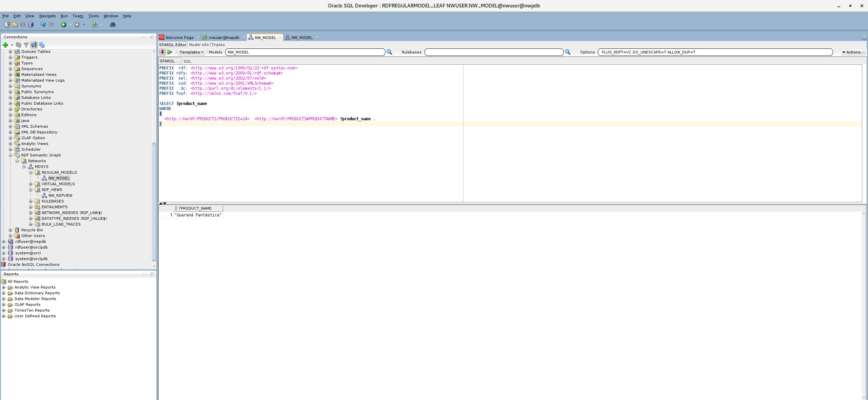Minimize the Reports panel
The width and height of the screenshot is (868, 400).
152,274
